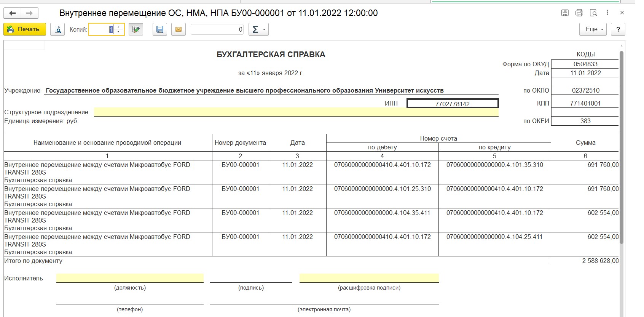The image size is (644, 317).
Task: Click the КОДЫ header cell
Action: (585, 54)
